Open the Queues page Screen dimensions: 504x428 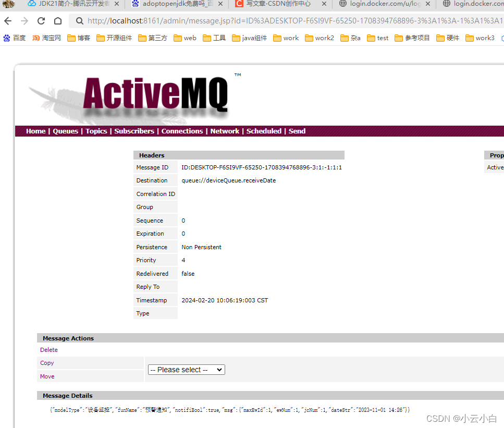(x=65, y=131)
